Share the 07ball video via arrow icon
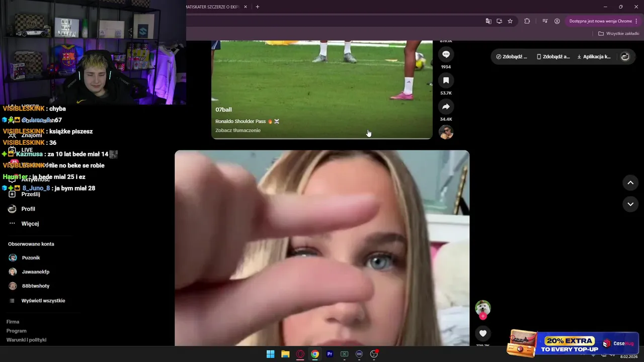The width and height of the screenshot is (644, 362). 446,107
